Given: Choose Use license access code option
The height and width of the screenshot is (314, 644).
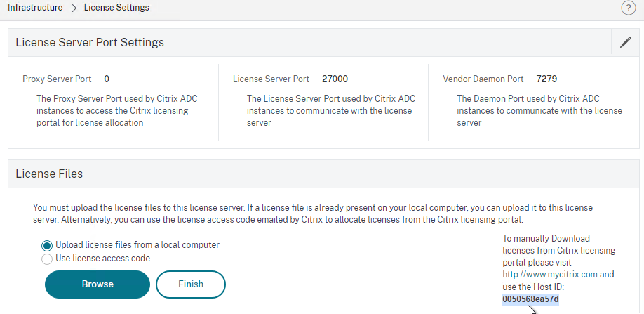Looking at the screenshot, I should coord(47,259).
